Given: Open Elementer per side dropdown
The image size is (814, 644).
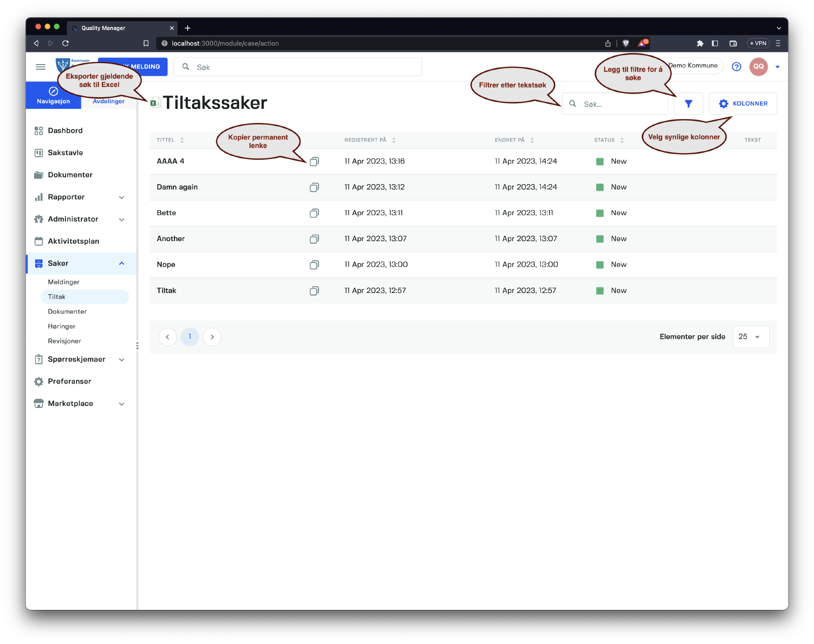Looking at the screenshot, I should [x=750, y=337].
